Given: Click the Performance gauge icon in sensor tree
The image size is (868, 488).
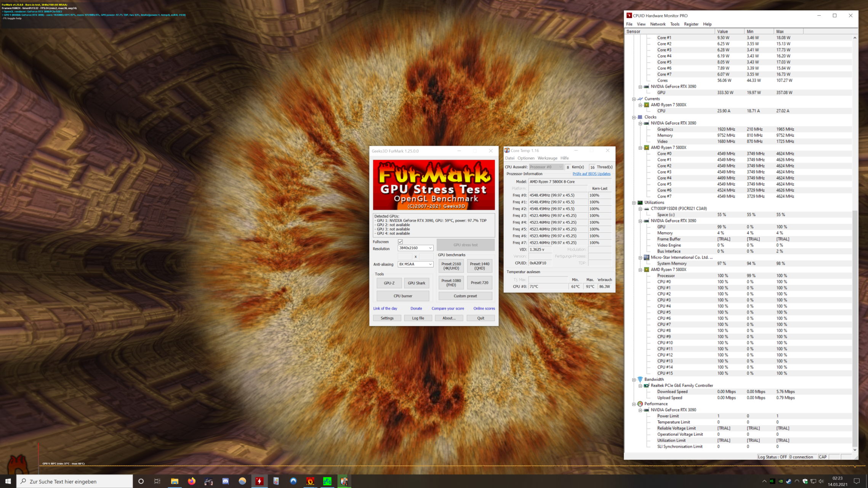Looking at the screenshot, I should point(640,403).
